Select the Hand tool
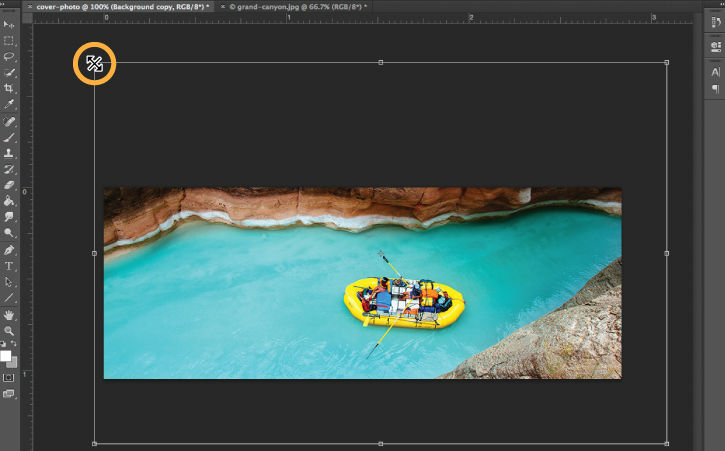Image resolution: width=725 pixels, height=451 pixels. point(8,315)
